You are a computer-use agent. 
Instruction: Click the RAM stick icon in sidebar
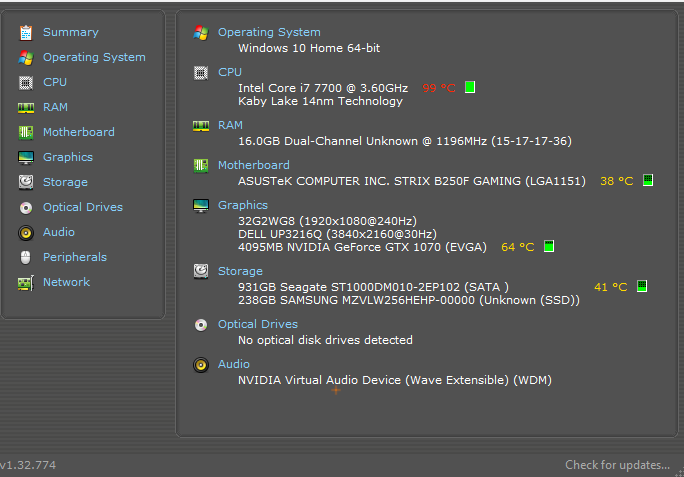pos(26,108)
